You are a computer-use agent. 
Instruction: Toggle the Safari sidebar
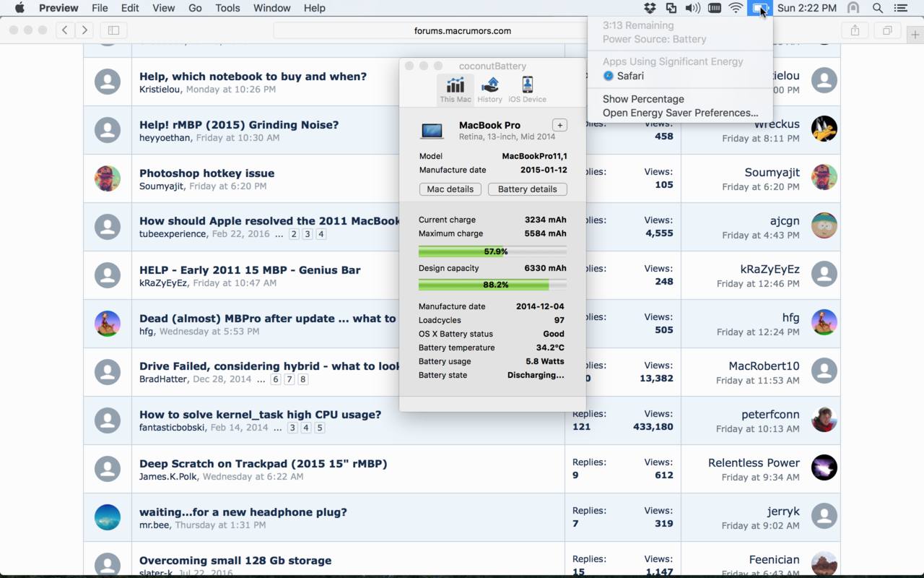[114, 30]
